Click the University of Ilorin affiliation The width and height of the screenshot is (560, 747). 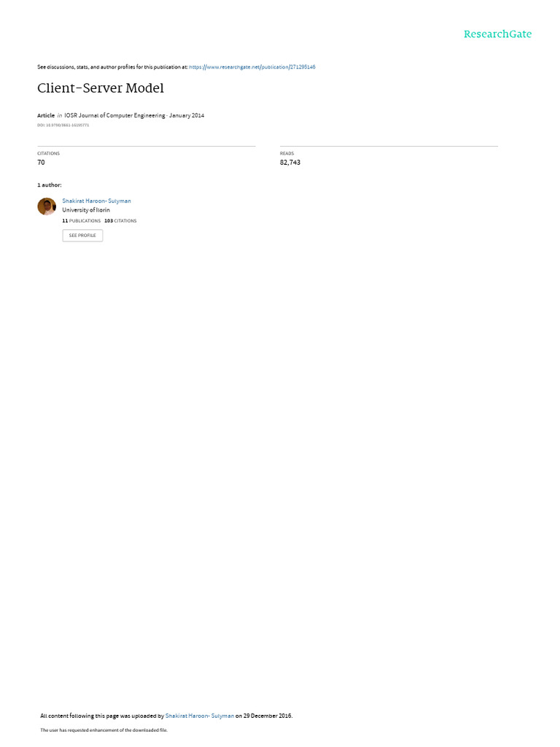point(86,210)
